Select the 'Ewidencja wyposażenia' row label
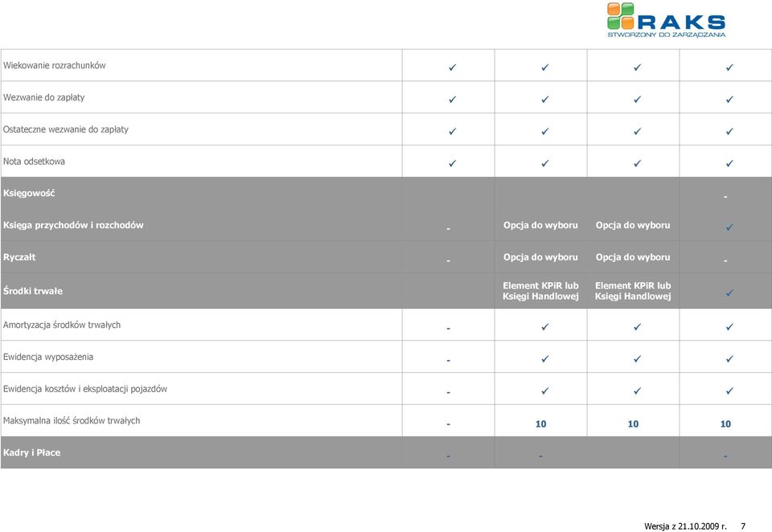Screen dimensions: 772x532 48,357
